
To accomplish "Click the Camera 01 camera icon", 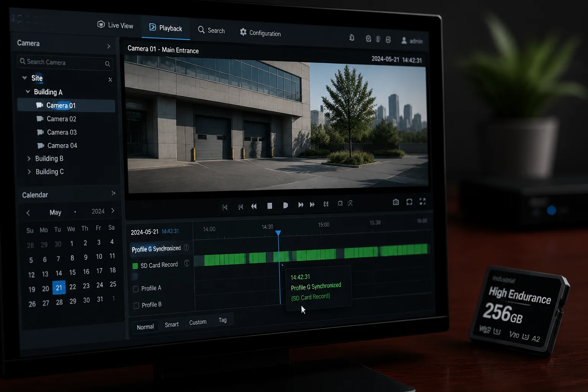I will coord(39,105).
